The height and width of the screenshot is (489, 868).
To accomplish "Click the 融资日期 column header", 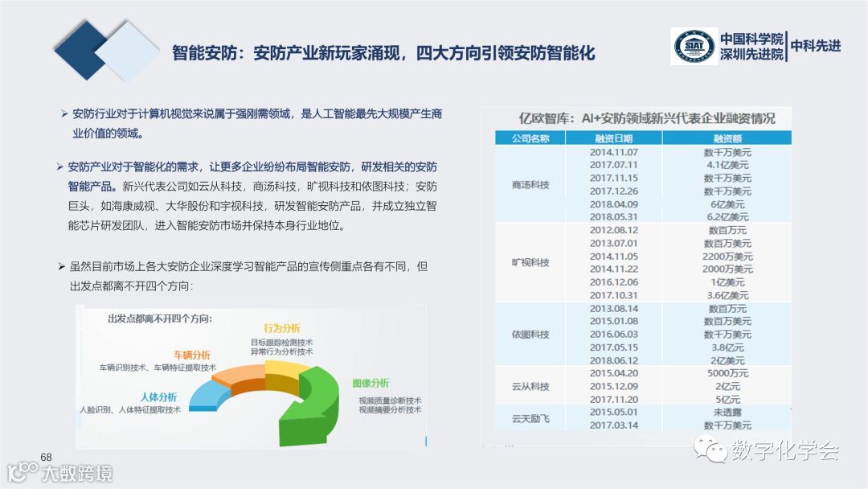I will coord(613,138).
